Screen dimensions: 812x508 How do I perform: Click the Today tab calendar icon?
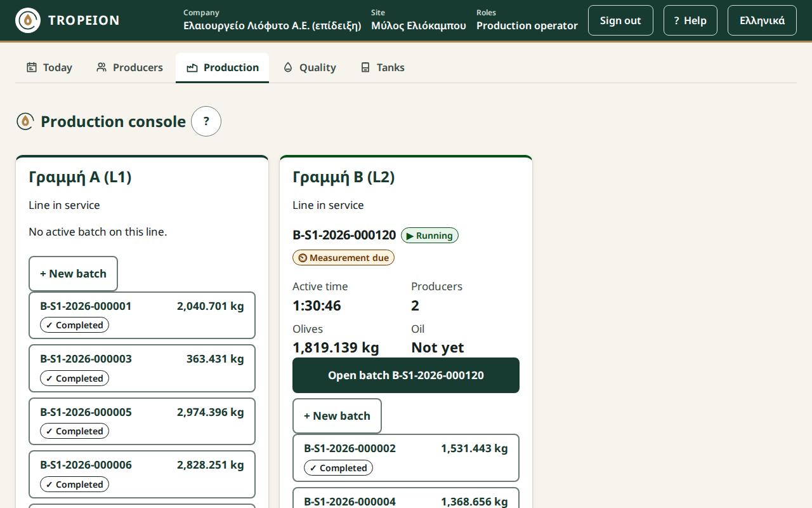coord(32,67)
